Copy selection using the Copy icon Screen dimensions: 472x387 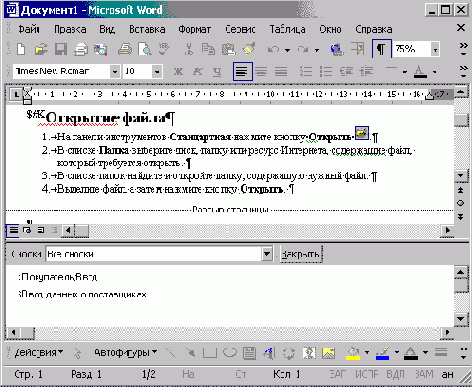click(208, 49)
